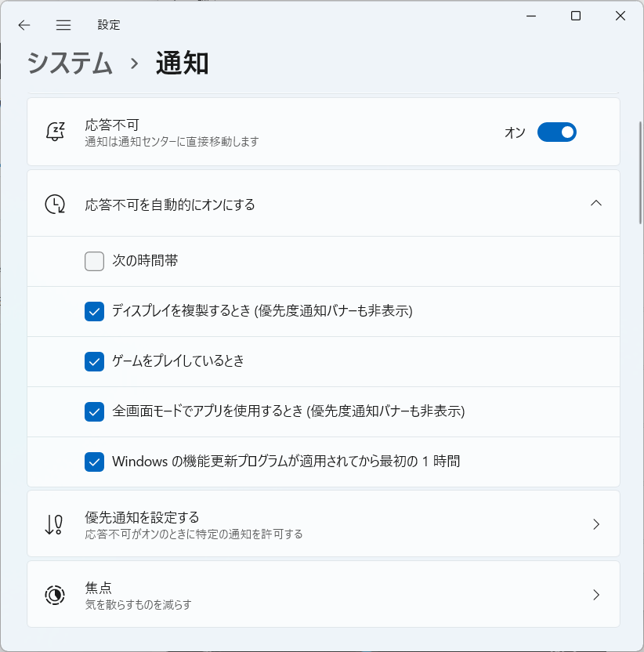Open the hamburger navigation menu

coord(63,25)
